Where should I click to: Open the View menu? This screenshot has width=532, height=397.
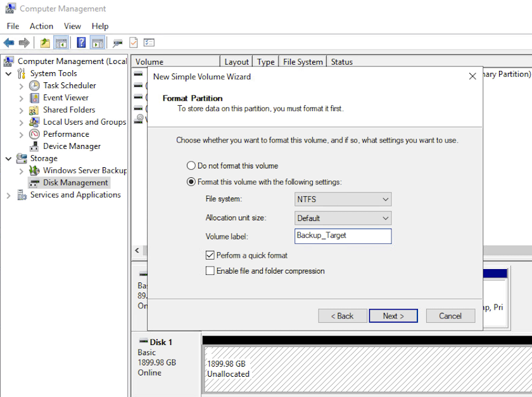72,26
